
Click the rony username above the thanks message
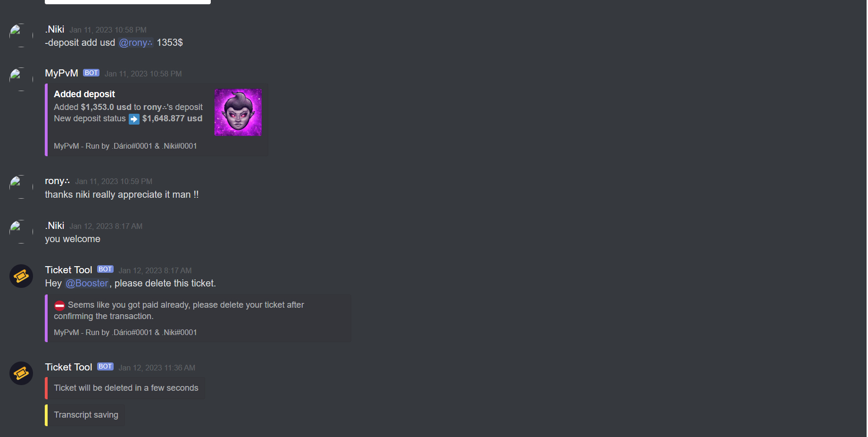point(57,181)
